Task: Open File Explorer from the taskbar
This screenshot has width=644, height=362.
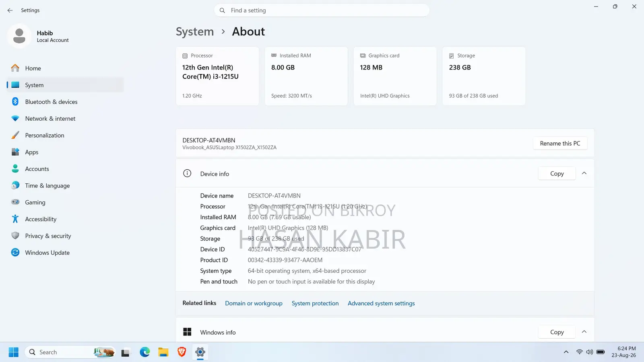Action: [x=163, y=352]
